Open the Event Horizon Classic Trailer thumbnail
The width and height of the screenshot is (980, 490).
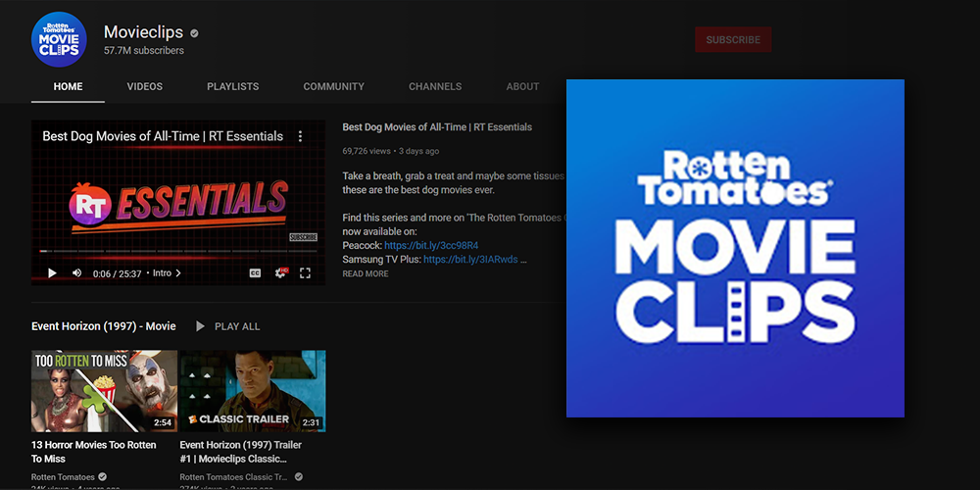253,391
